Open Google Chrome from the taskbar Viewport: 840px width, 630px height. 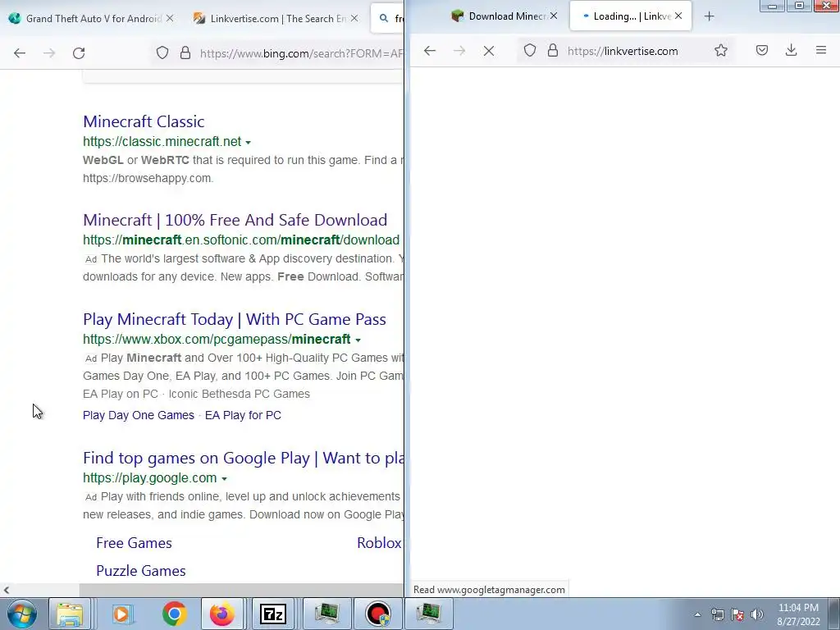pos(174,614)
